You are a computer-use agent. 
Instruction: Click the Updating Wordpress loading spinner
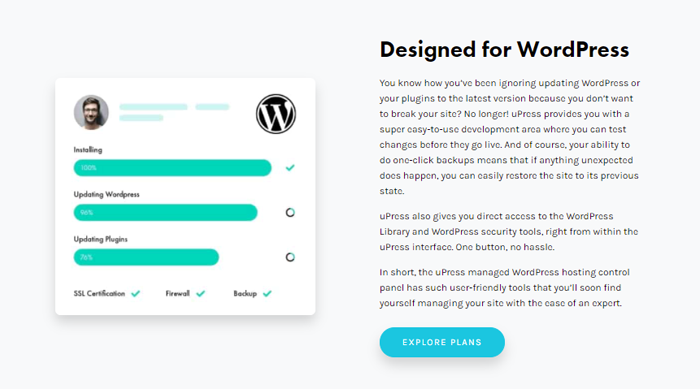290,213
